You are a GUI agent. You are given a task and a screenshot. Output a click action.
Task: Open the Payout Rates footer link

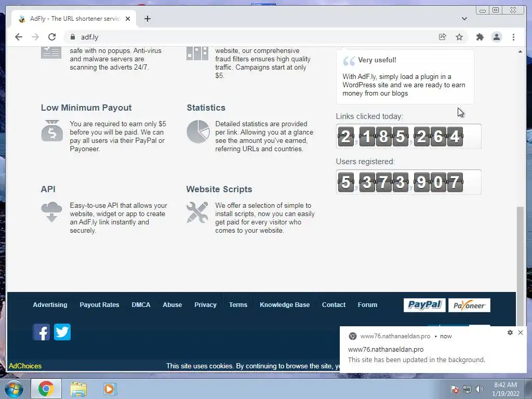(x=99, y=304)
